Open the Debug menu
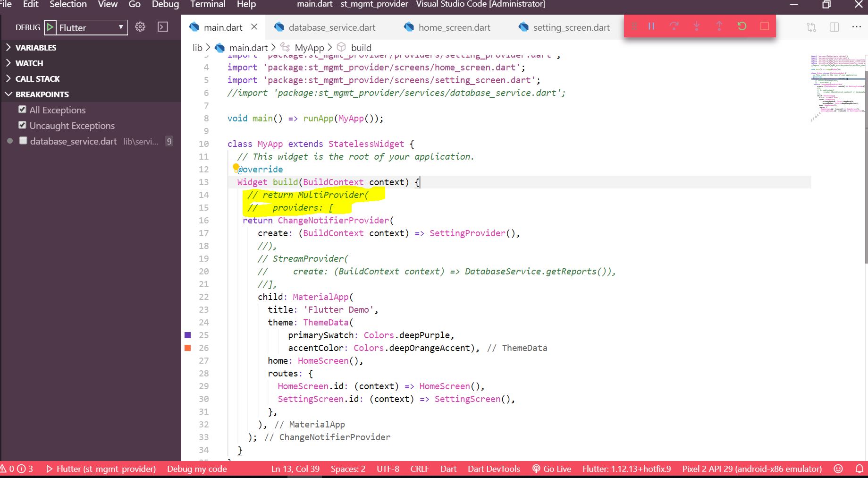868x478 pixels. [x=165, y=4]
